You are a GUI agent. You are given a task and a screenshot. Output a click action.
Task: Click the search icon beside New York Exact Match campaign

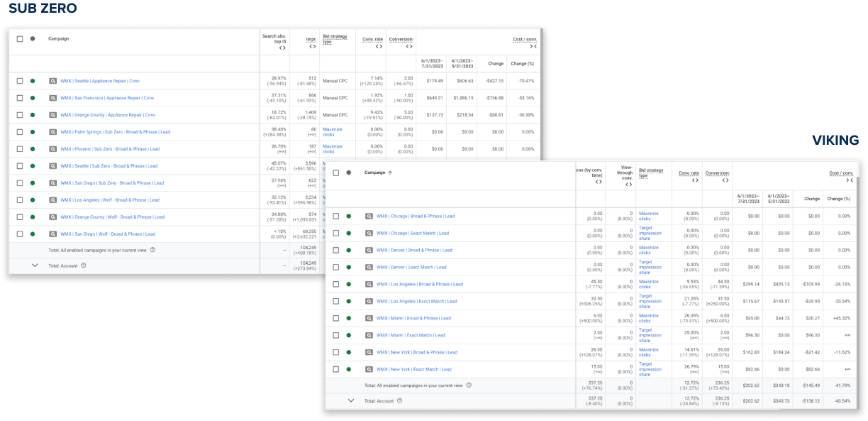tap(369, 369)
